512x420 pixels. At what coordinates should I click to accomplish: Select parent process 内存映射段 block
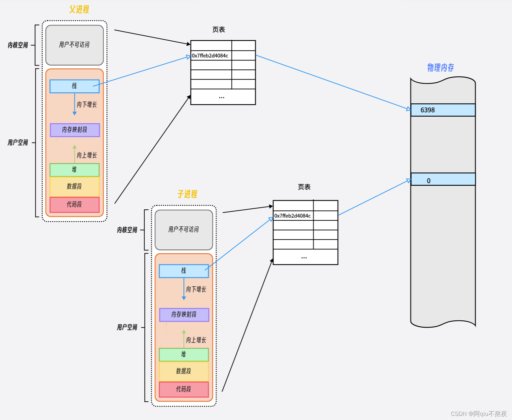tap(75, 130)
